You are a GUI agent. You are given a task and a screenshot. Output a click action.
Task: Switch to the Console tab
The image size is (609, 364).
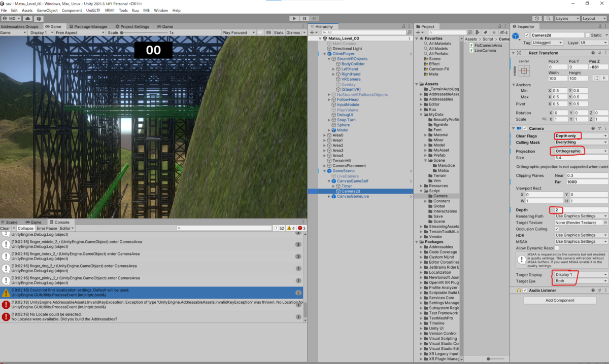tap(61, 222)
